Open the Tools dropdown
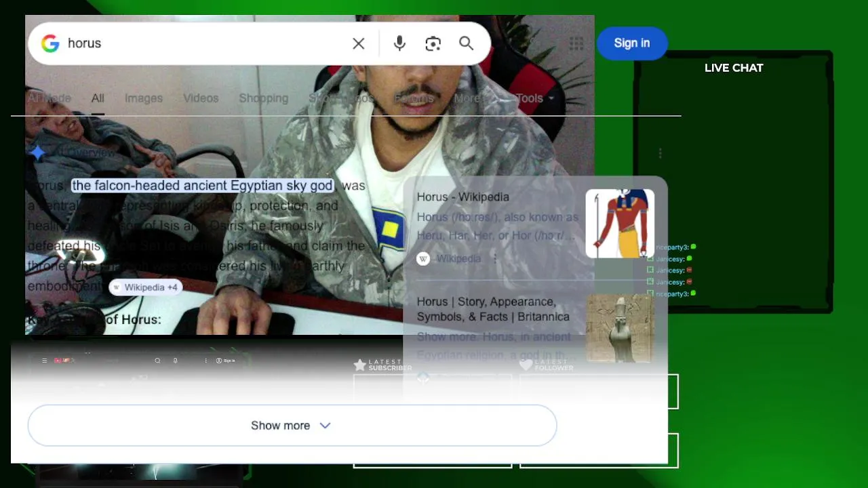Image resolution: width=868 pixels, height=488 pixels. (534, 98)
